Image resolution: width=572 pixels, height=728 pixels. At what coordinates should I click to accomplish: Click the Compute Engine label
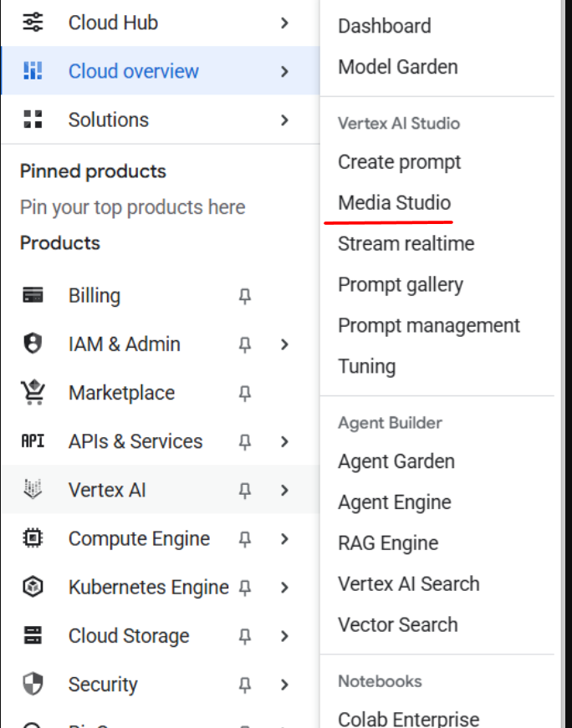click(x=139, y=538)
